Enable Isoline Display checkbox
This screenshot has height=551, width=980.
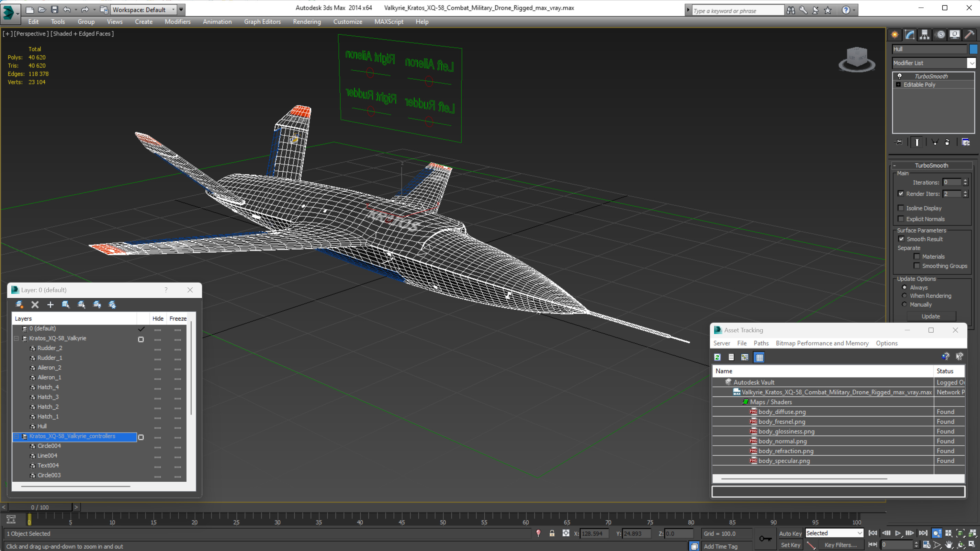coord(901,208)
